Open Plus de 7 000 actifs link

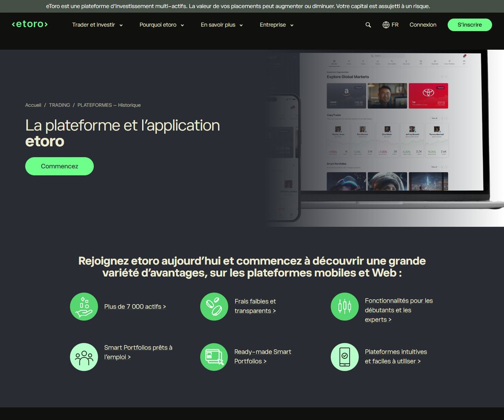pos(135,306)
